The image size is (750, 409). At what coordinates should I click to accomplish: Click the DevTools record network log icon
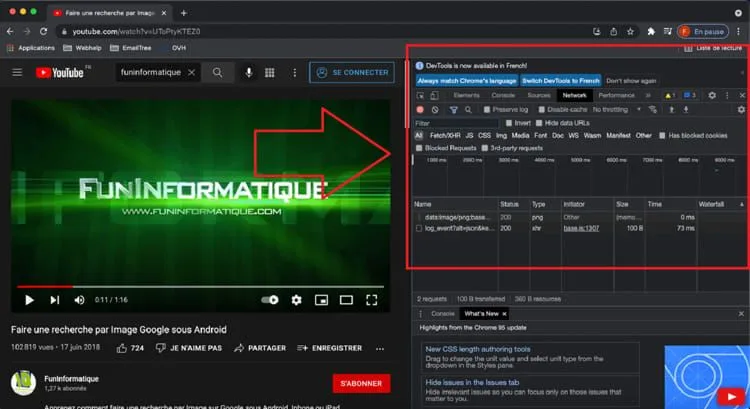pyautogui.click(x=421, y=109)
